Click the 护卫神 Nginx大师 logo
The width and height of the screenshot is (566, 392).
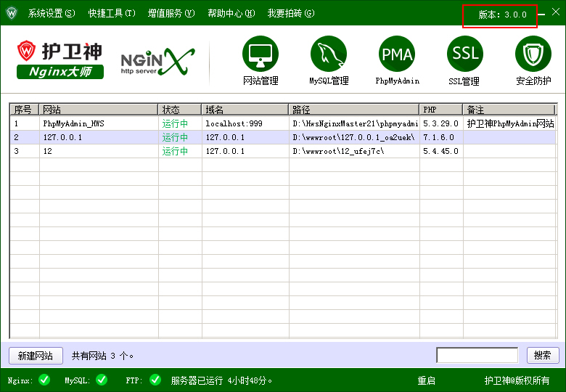click(60, 60)
